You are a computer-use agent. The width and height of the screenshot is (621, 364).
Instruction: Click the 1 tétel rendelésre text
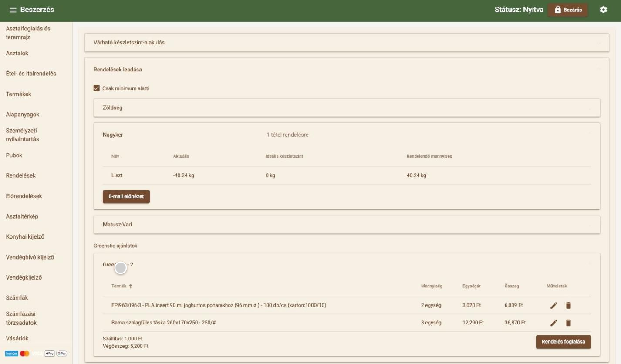tap(287, 135)
